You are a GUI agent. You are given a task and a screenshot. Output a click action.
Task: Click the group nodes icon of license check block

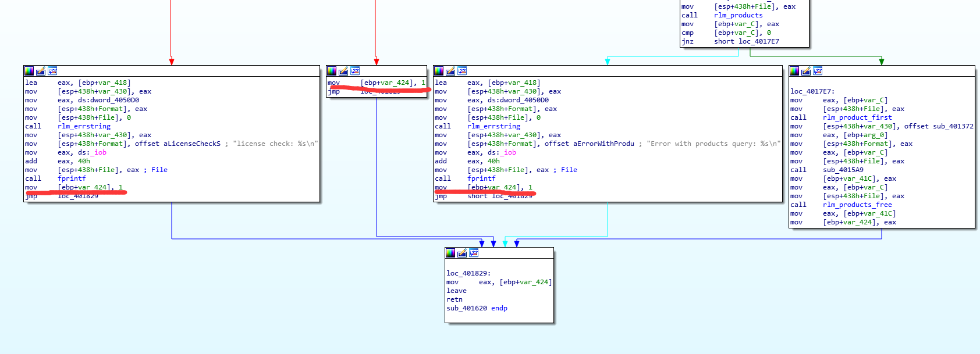click(x=52, y=71)
